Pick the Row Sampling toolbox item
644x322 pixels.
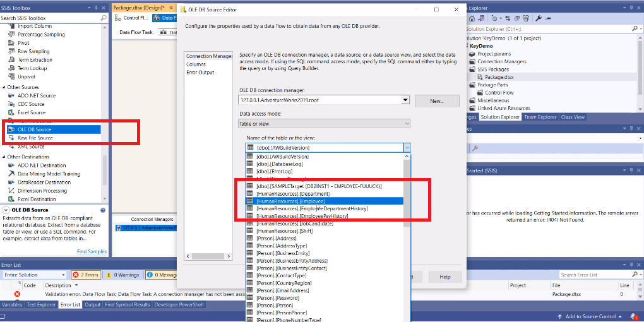click(x=33, y=51)
